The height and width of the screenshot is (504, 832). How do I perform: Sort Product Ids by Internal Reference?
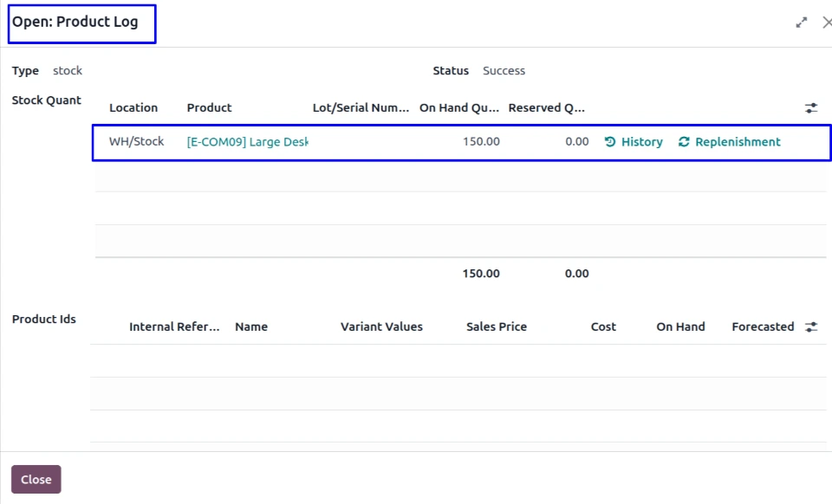(x=174, y=327)
